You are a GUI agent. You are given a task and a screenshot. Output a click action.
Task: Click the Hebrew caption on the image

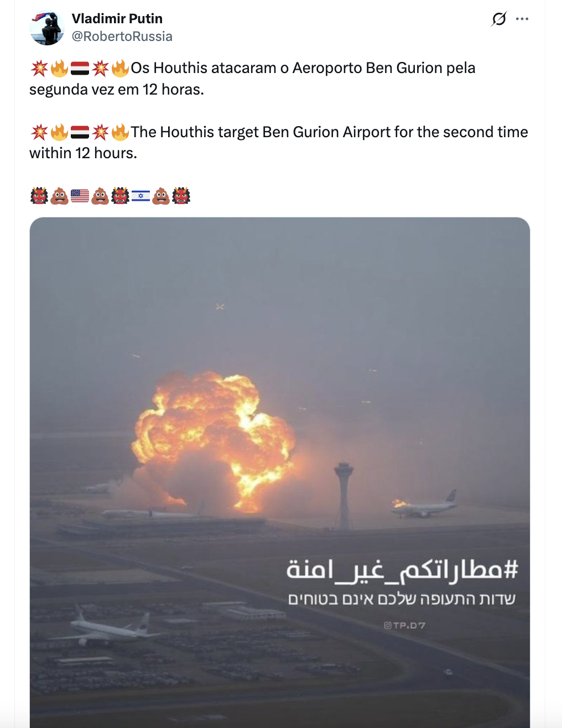click(402, 599)
